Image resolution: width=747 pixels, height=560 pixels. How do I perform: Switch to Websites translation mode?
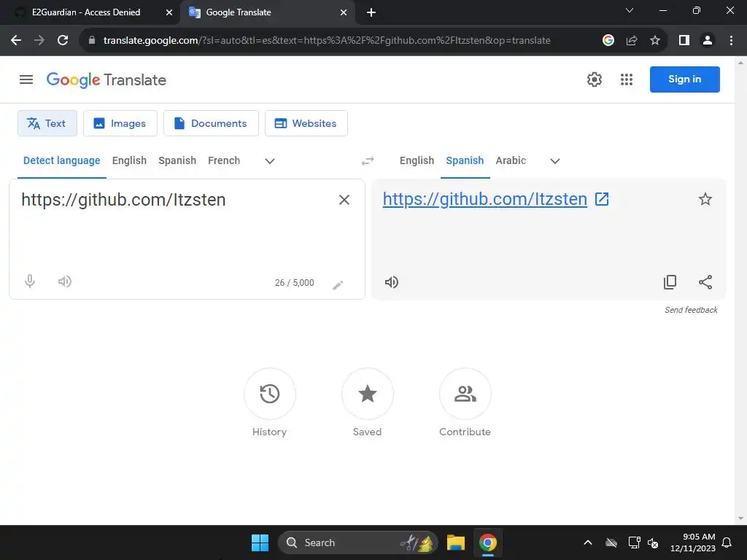[x=306, y=123]
